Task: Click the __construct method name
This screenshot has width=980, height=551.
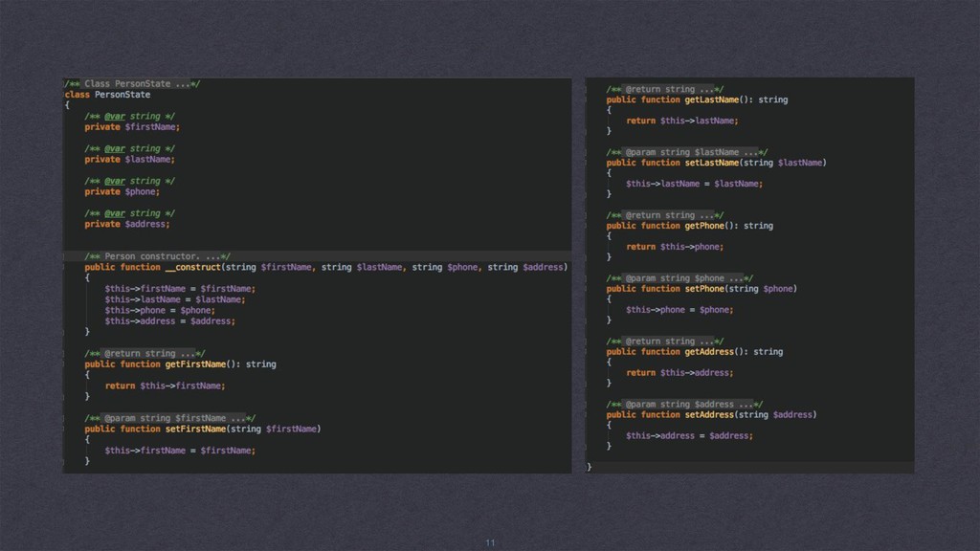Action: (193, 267)
